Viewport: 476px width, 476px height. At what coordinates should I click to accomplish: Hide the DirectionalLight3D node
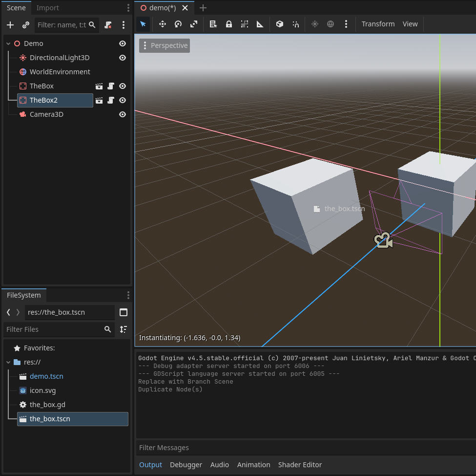[123, 58]
